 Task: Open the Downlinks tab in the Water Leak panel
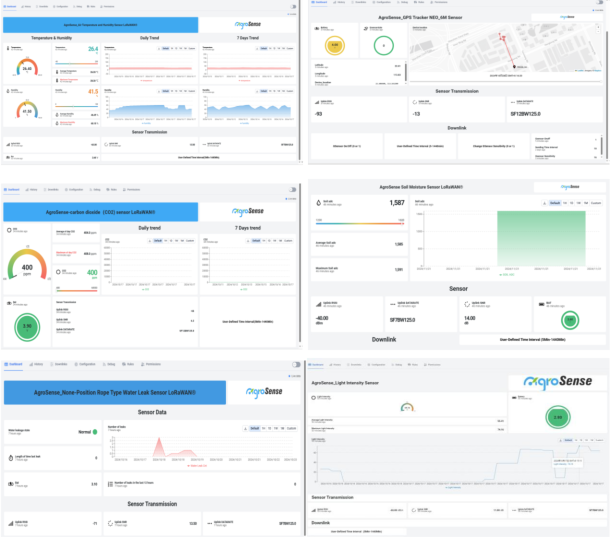[x=59, y=364]
